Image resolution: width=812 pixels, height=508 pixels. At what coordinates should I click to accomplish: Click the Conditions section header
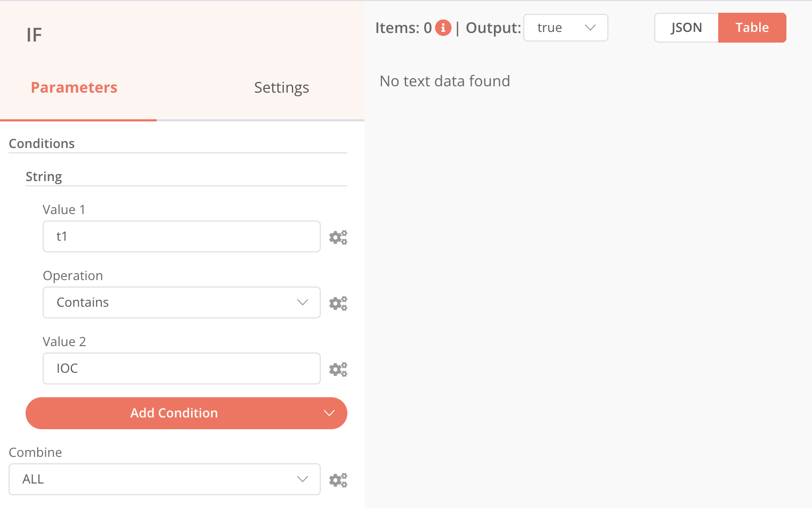pyautogui.click(x=42, y=144)
